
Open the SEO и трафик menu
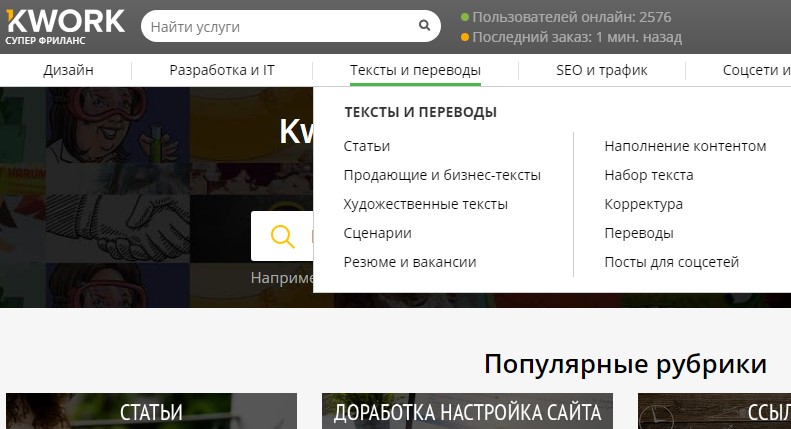602,70
